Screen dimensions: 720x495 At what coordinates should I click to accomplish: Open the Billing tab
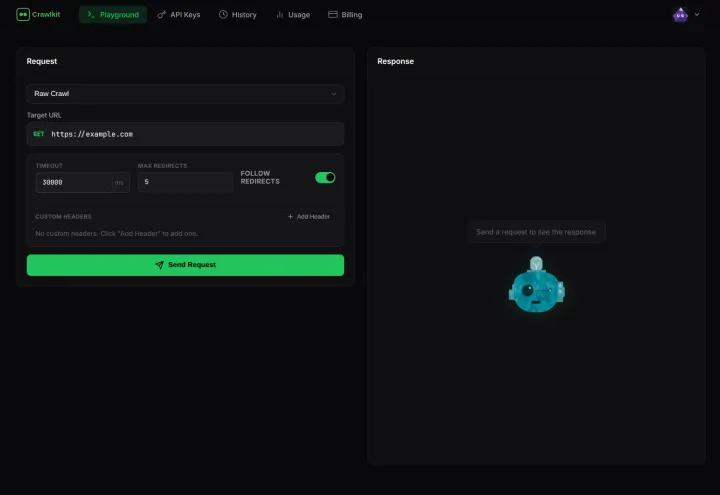pos(345,15)
